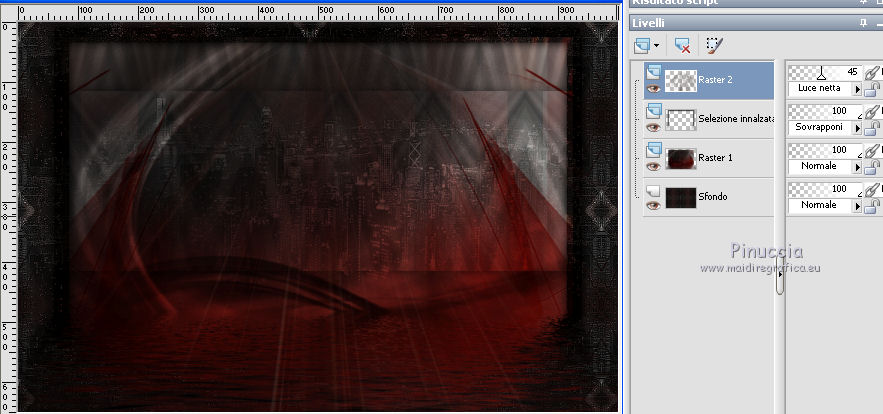Screen dimensions: 883x414
Task: Toggle the Raster 2 transparency lock
Action: point(872,89)
